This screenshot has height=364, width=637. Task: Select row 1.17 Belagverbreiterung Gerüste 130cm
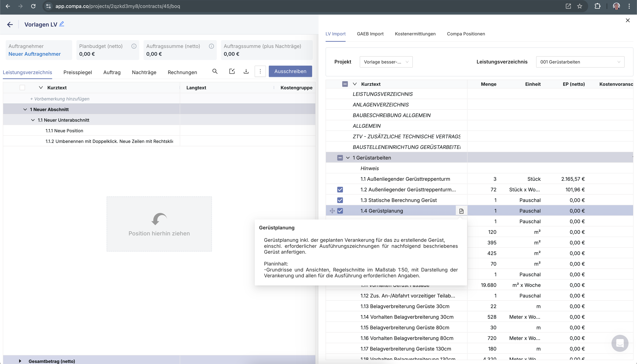tap(479, 349)
